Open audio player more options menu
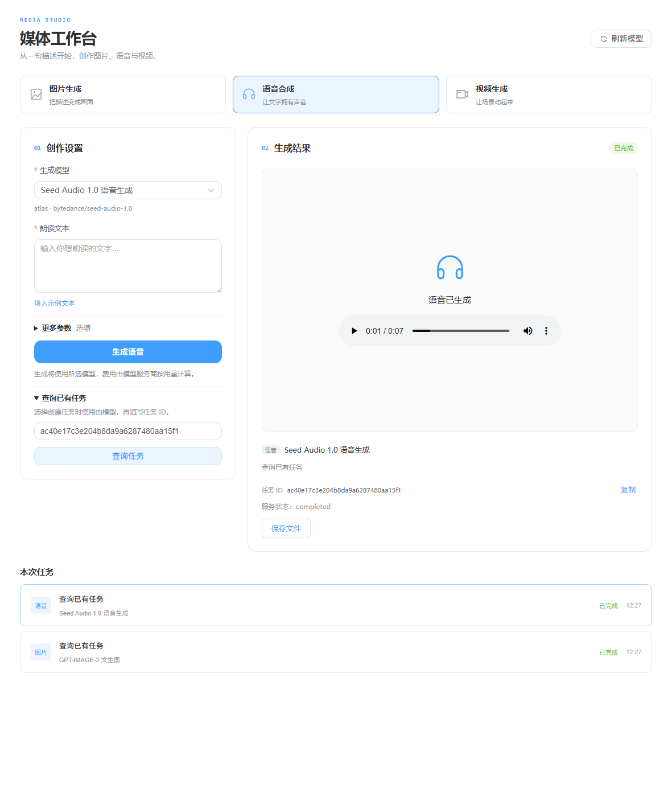This screenshot has height=788, width=672. pos(546,331)
